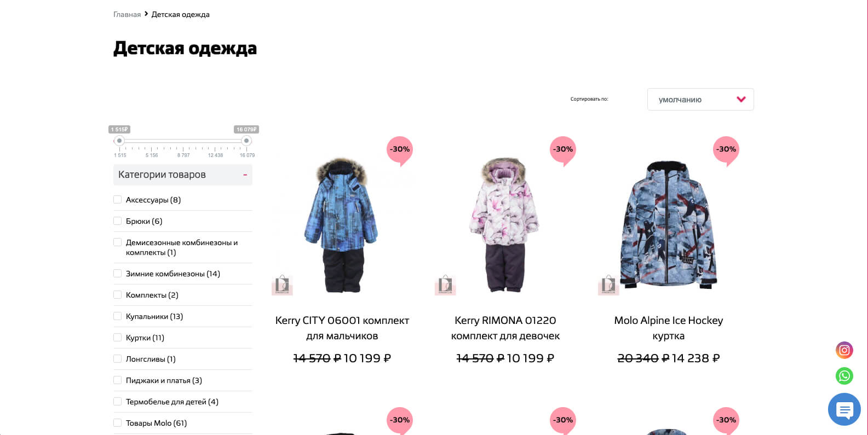Collapse the Категории товаров section

[245, 175]
